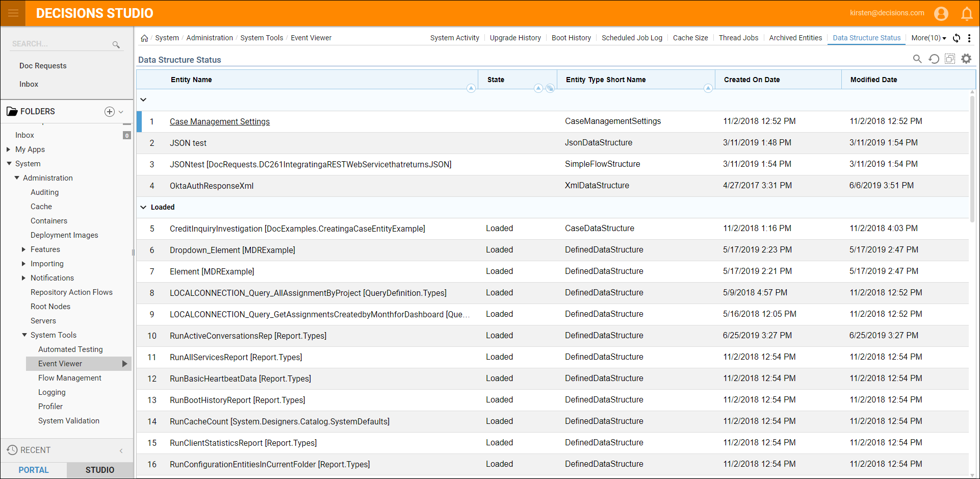Click the Recent history clock icon

point(12,450)
